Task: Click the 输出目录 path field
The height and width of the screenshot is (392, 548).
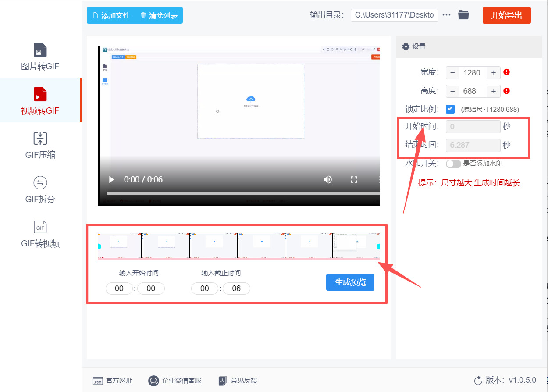Action: tap(395, 15)
